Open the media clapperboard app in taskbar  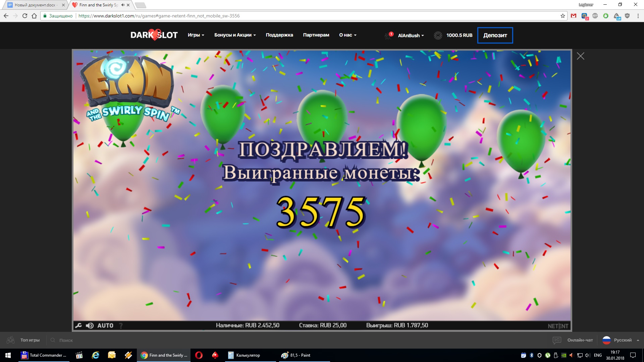[79, 355]
